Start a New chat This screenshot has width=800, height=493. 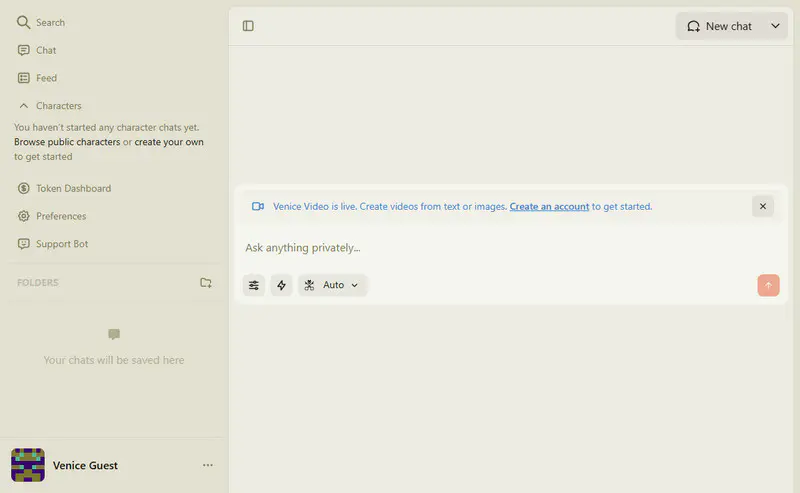(x=719, y=26)
